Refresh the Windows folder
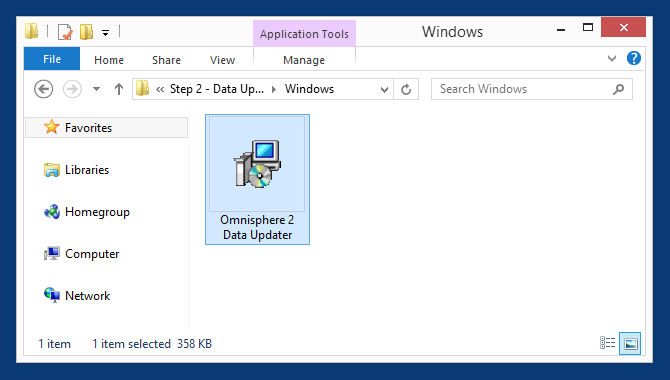The image size is (670, 380). point(406,89)
